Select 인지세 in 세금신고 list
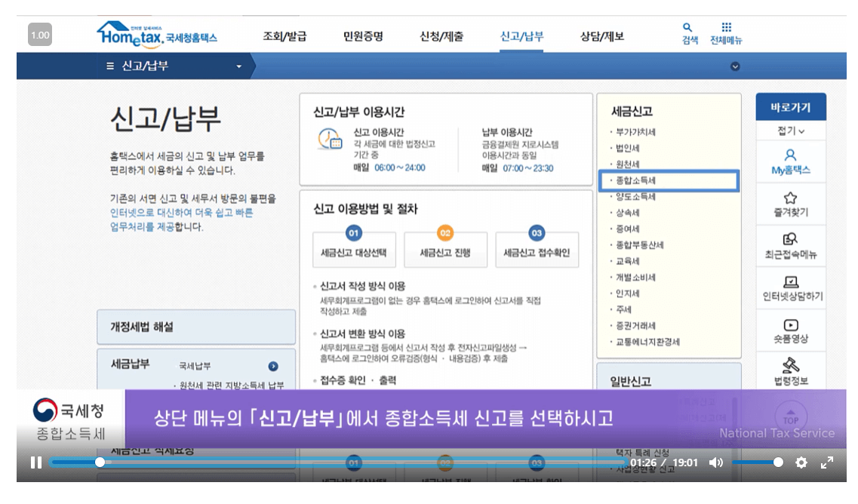Viewport: 858px width, 504px height. click(628, 293)
